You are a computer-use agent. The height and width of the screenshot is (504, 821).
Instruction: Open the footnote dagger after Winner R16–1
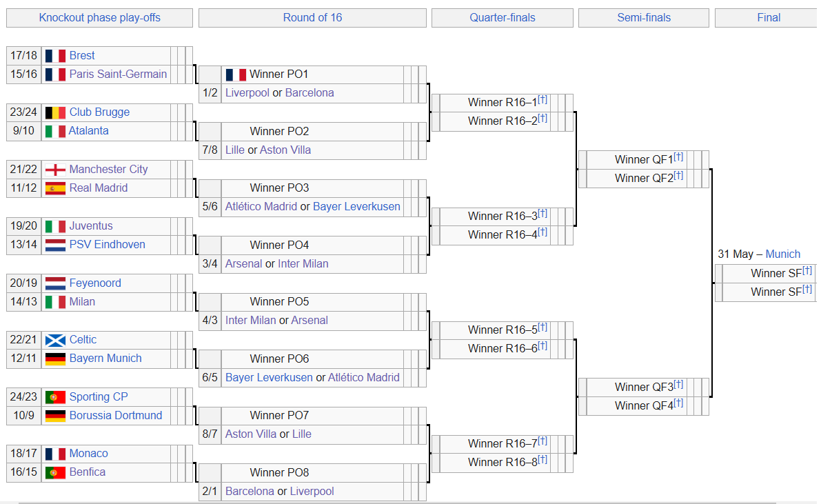point(543,99)
